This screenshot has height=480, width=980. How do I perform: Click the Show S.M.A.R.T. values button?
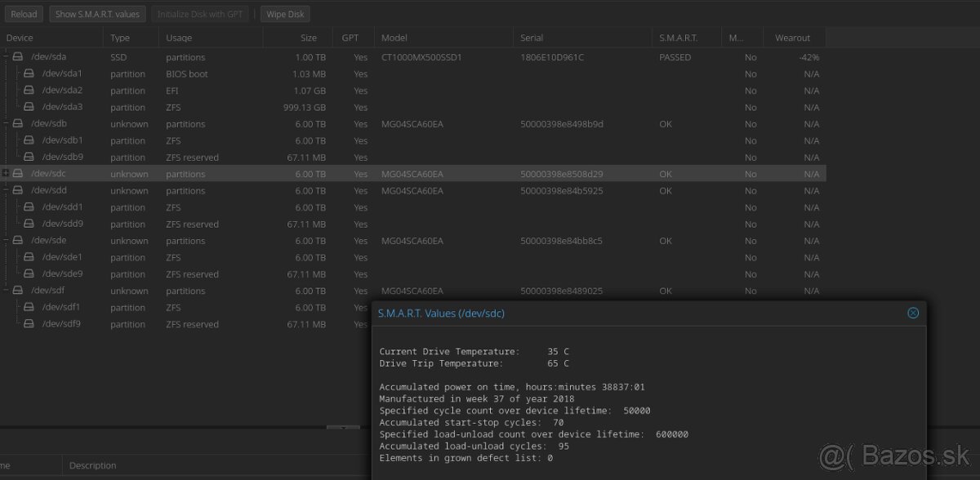(x=98, y=14)
